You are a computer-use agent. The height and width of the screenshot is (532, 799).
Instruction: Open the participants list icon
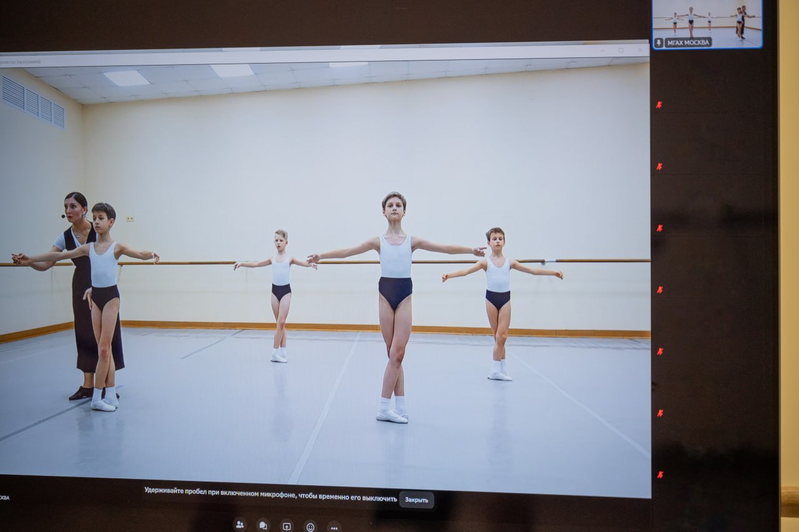(240, 525)
